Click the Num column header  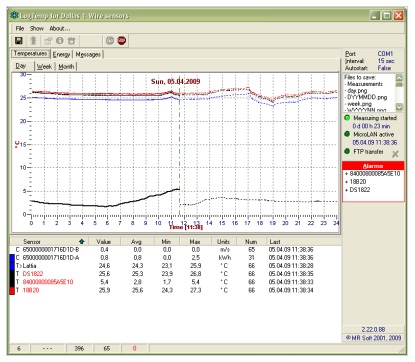(251, 241)
